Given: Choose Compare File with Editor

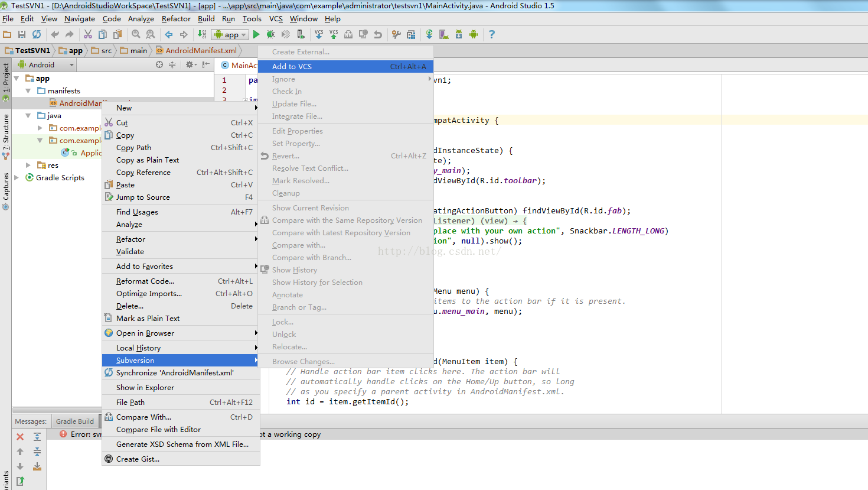Looking at the screenshot, I should point(181,429).
